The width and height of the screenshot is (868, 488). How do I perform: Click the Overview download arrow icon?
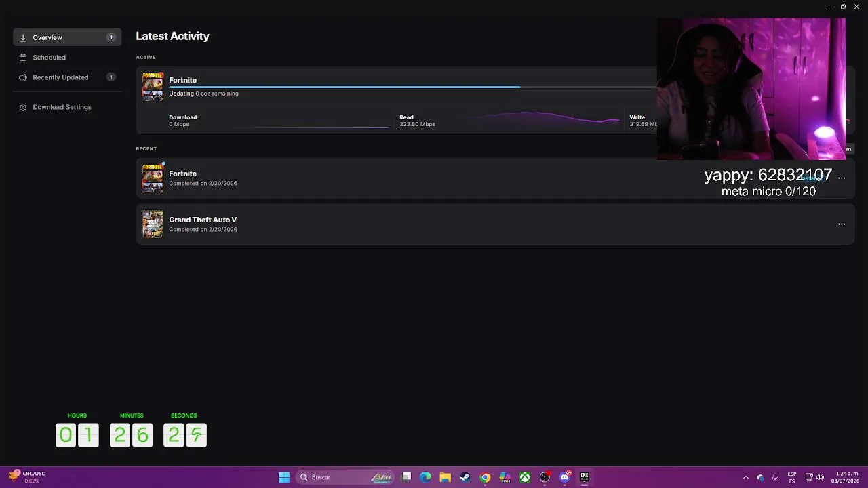(23, 37)
